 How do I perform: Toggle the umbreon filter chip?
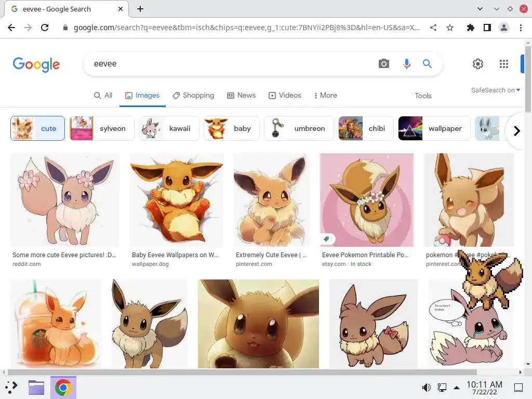coord(299,128)
